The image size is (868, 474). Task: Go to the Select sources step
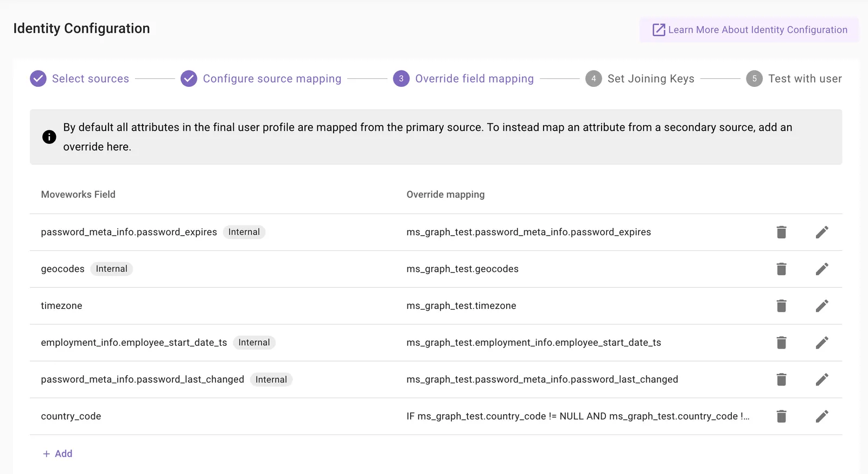tap(80, 79)
